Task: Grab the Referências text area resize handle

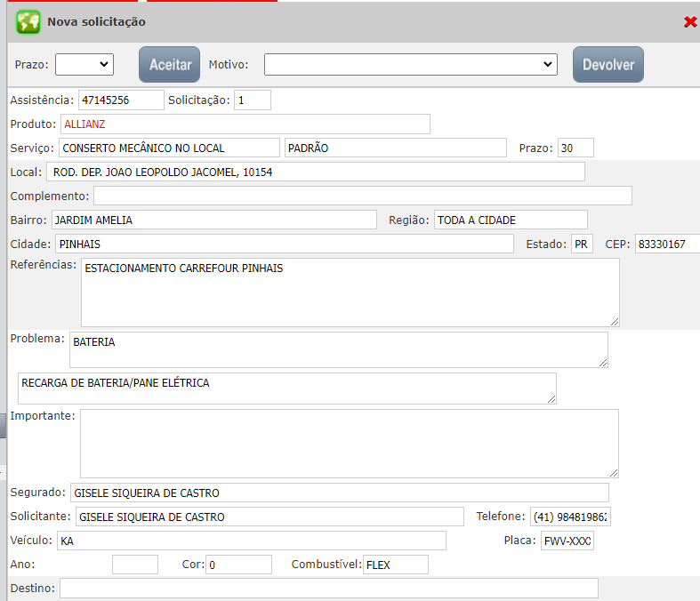Action: (614, 321)
